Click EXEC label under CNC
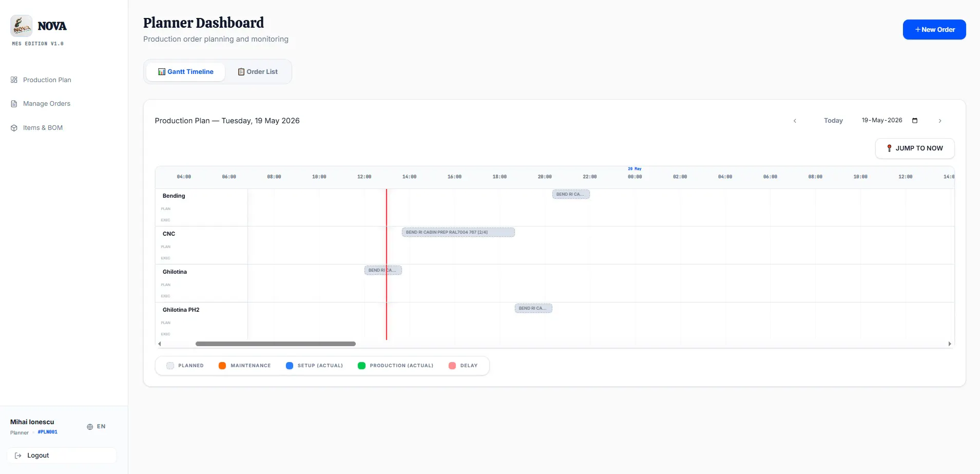The image size is (980, 474). [x=165, y=258]
